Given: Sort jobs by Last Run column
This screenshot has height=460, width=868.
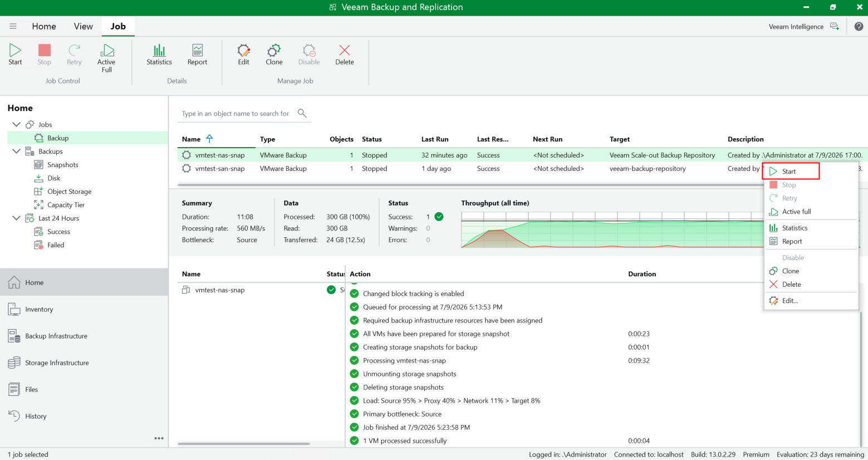Looking at the screenshot, I should click(x=435, y=139).
